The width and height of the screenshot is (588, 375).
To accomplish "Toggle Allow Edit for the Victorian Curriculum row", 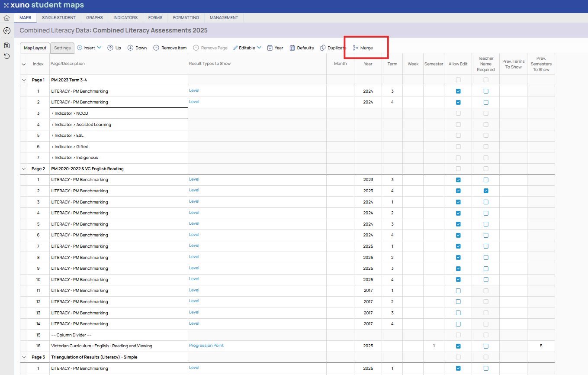I will (x=458, y=346).
